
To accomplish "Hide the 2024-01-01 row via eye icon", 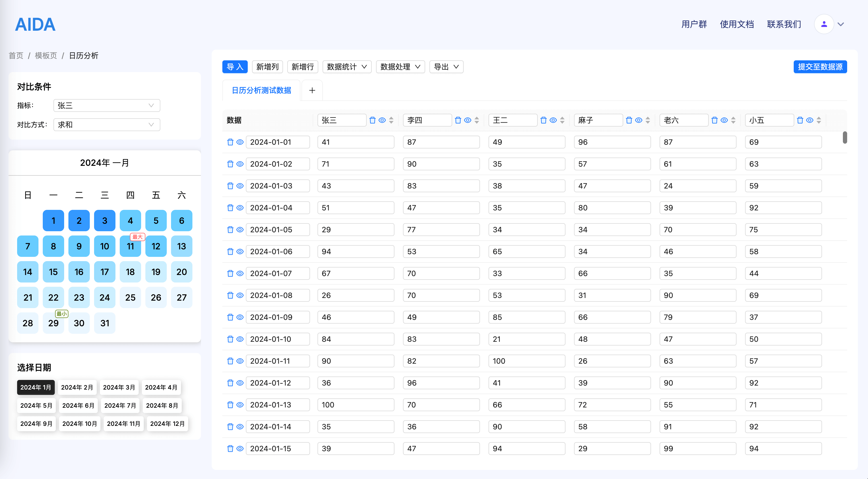I will [x=240, y=142].
